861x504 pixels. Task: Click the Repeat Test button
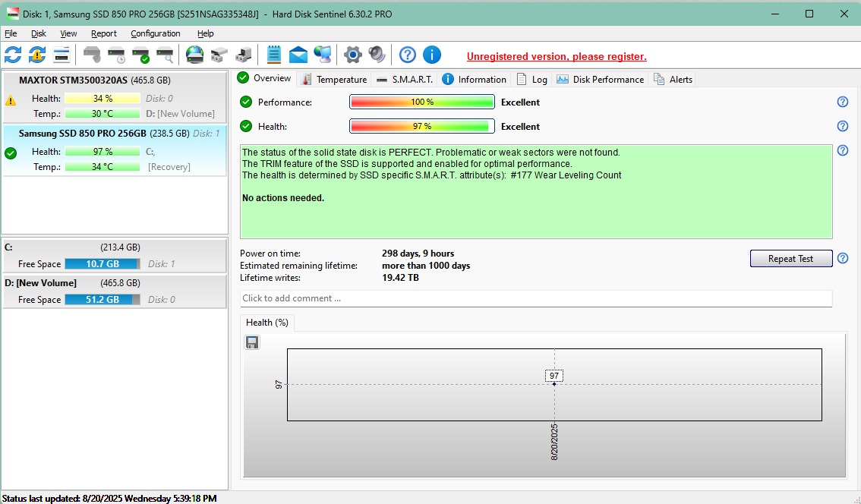pos(790,259)
